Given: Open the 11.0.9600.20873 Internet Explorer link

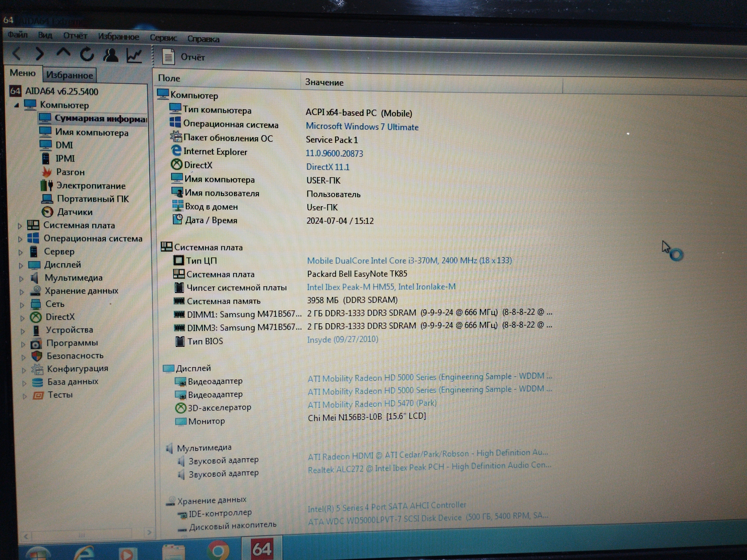Looking at the screenshot, I should [334, 153].
